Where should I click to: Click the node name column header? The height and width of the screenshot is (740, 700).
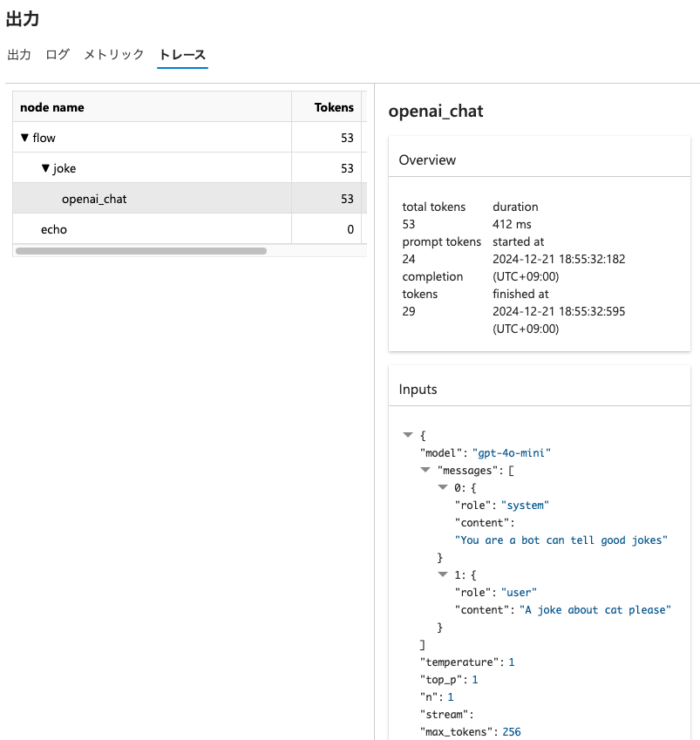pos(52,107)
